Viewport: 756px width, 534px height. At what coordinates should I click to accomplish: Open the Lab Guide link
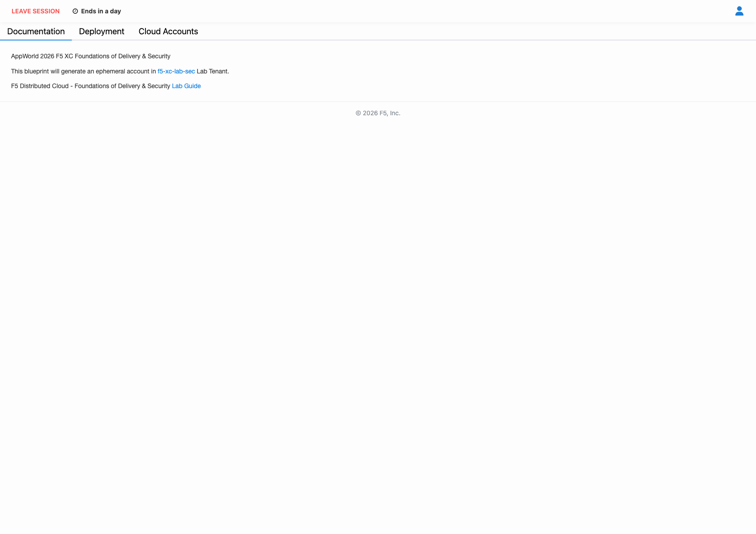pos(186,86)
